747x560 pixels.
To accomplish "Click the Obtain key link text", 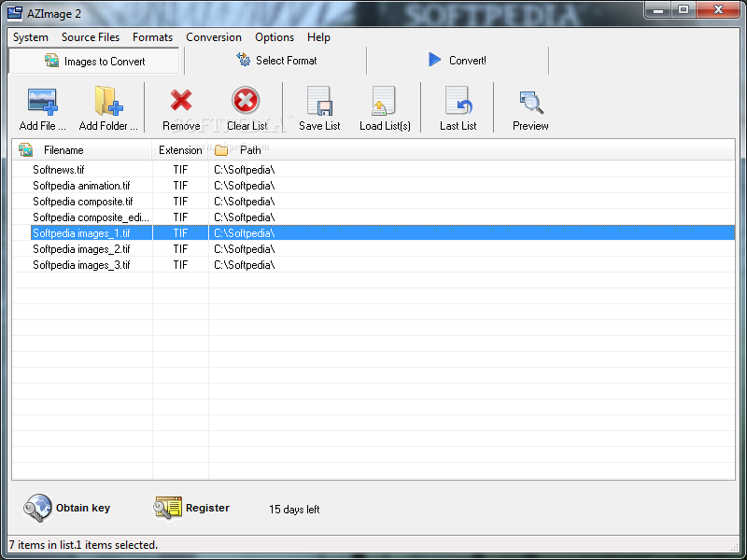I will point(83,508).
